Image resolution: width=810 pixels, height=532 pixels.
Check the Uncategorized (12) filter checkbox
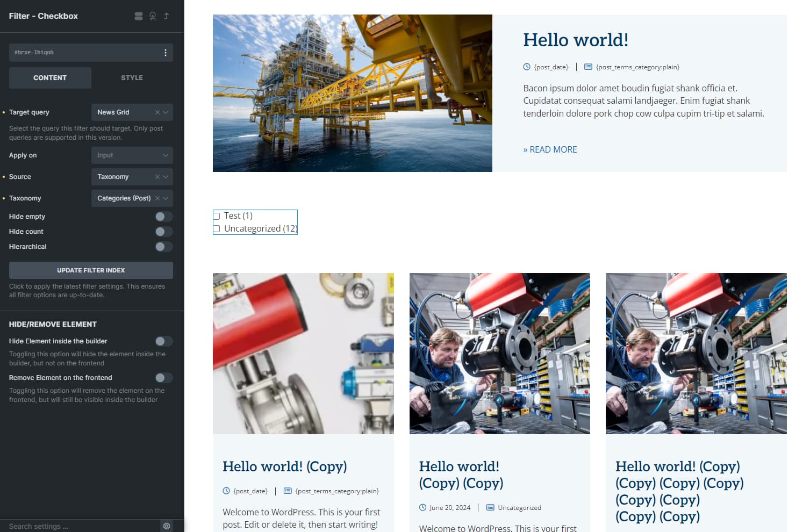217,229
